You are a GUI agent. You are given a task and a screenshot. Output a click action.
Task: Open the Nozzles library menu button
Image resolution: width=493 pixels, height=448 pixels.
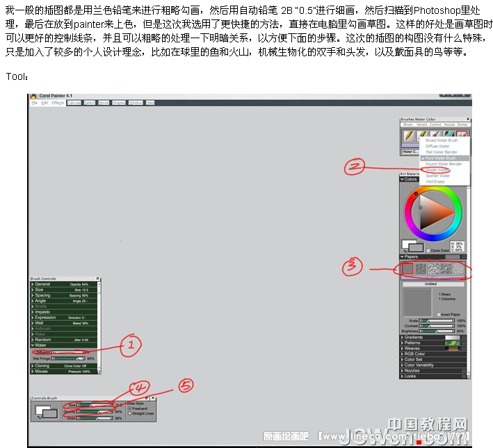click(463, 371)
